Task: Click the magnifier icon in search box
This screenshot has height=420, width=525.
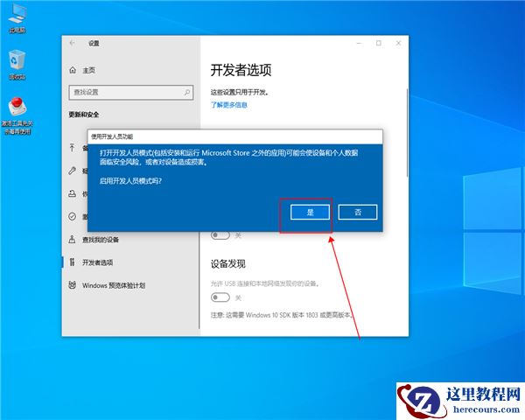Action: [187, 92]
